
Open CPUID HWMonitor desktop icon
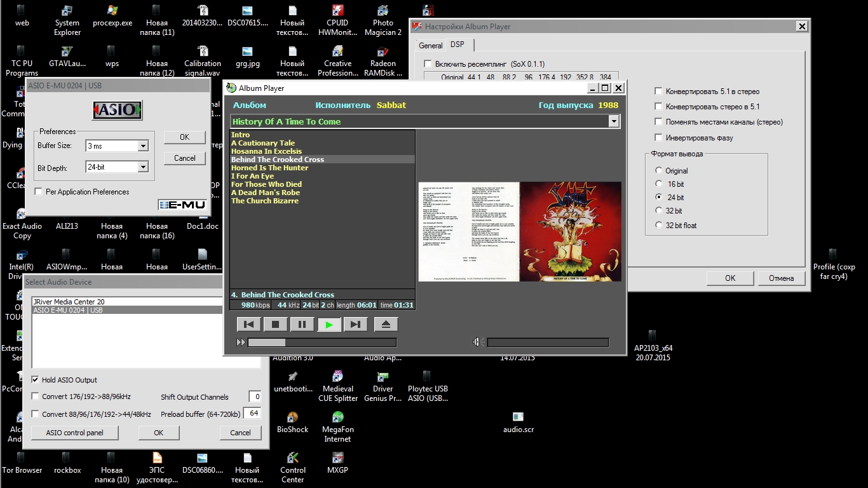click(x=337, y=20)
